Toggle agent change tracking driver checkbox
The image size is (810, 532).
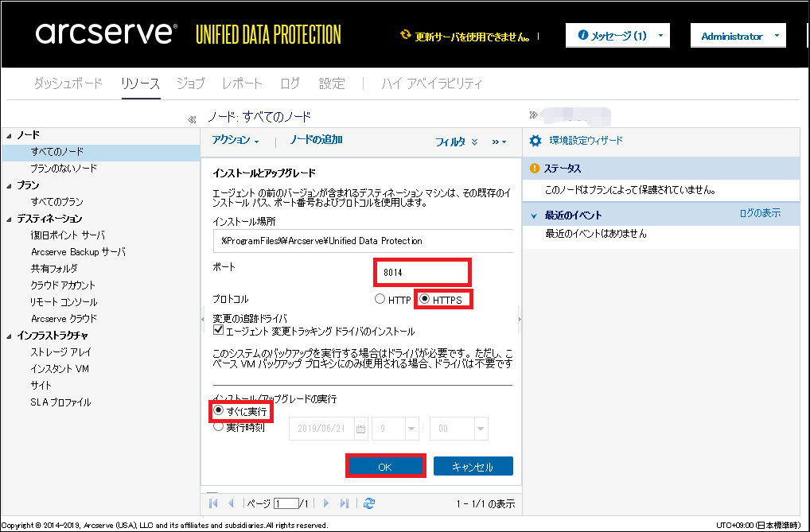click(219, 330)
